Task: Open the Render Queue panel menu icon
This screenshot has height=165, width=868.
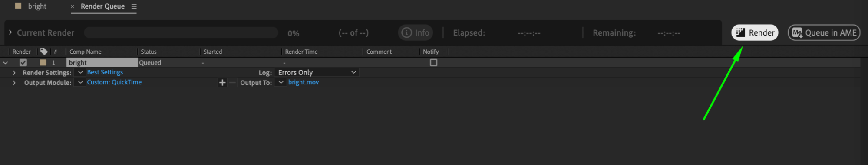Action: pyautogui.click(x=134, y=6)
